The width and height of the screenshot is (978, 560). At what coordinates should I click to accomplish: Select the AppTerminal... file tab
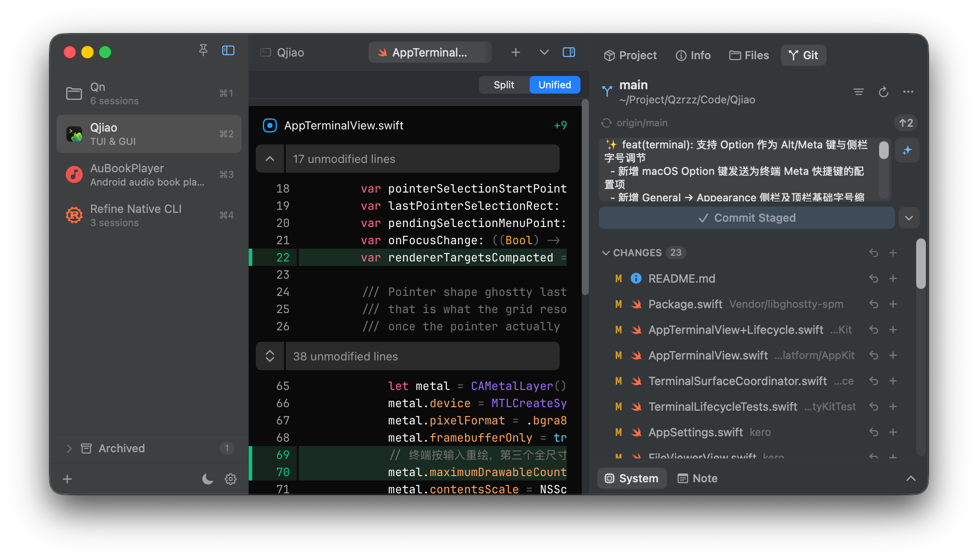click(x=430, y=53)
